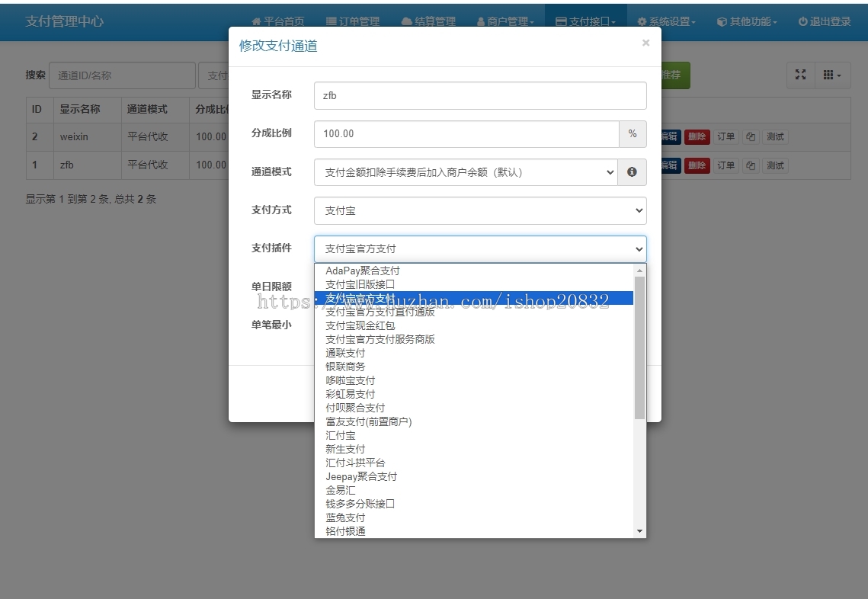
Task: Open 系统设置 dropdown menu
Action: click(x=667, y=21)
